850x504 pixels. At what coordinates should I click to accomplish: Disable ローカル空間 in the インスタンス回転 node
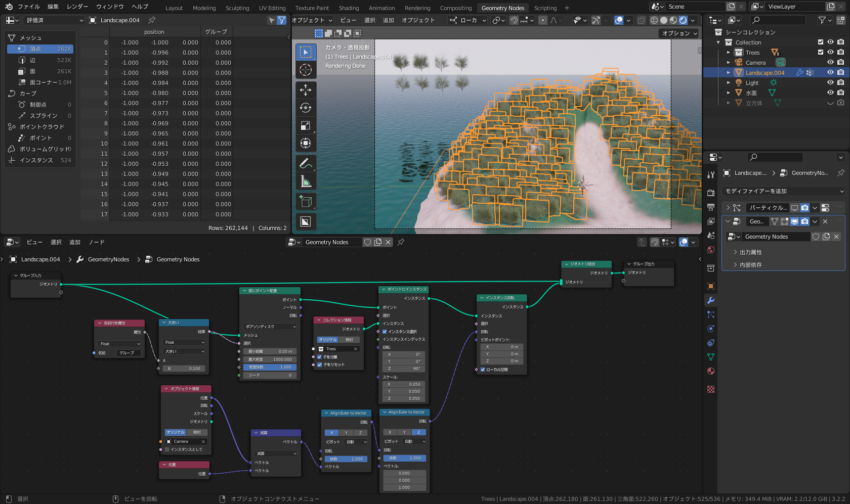(x=483, y=370)
